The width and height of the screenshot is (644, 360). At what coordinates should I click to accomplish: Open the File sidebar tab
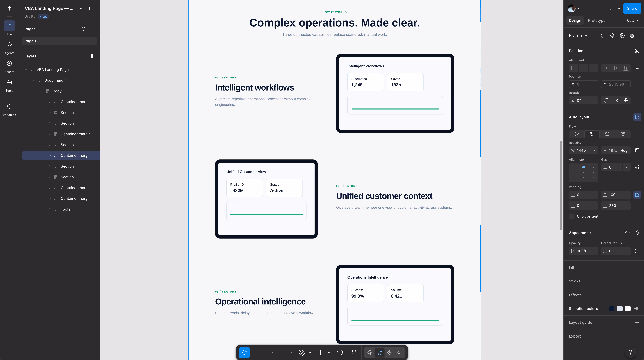(x=9, y=29)
